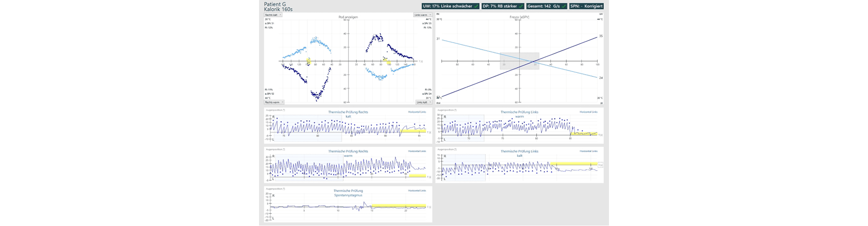868x226 pixels.
Task: Expand the 'Links kalt' dropdown
Action: pyautogui.click(x=424, y=102)
